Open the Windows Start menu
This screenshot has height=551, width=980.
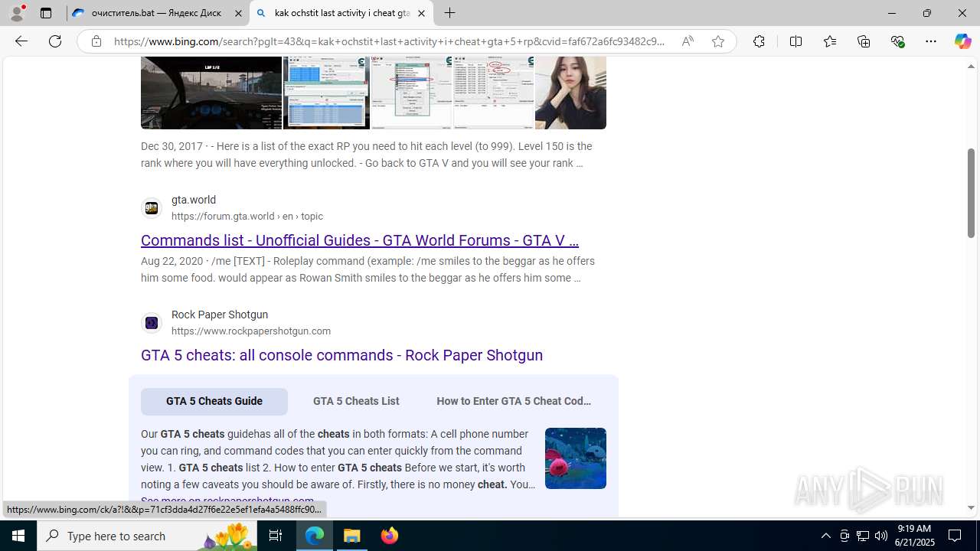pyautogui.click(x=18, y=536)
